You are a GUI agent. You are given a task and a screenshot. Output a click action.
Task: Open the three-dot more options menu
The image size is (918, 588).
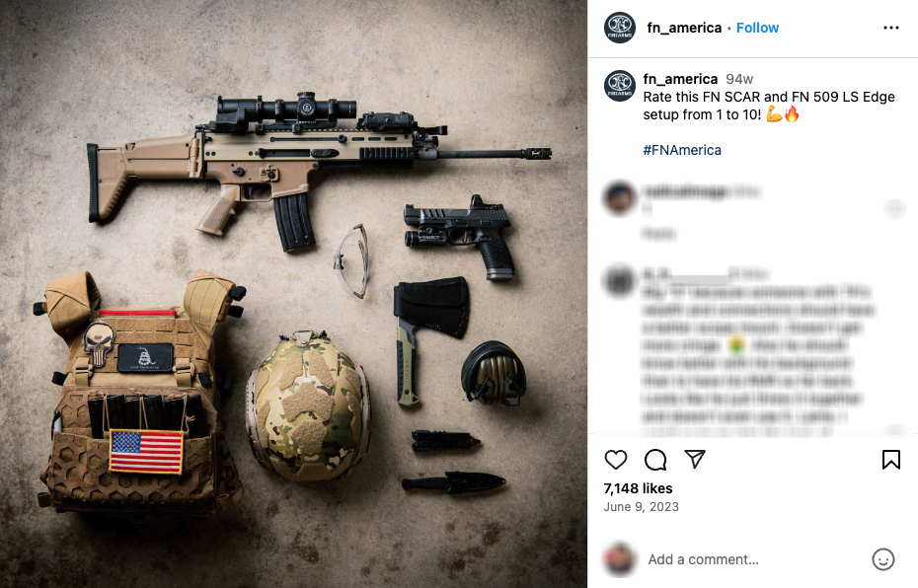[891, 28]
